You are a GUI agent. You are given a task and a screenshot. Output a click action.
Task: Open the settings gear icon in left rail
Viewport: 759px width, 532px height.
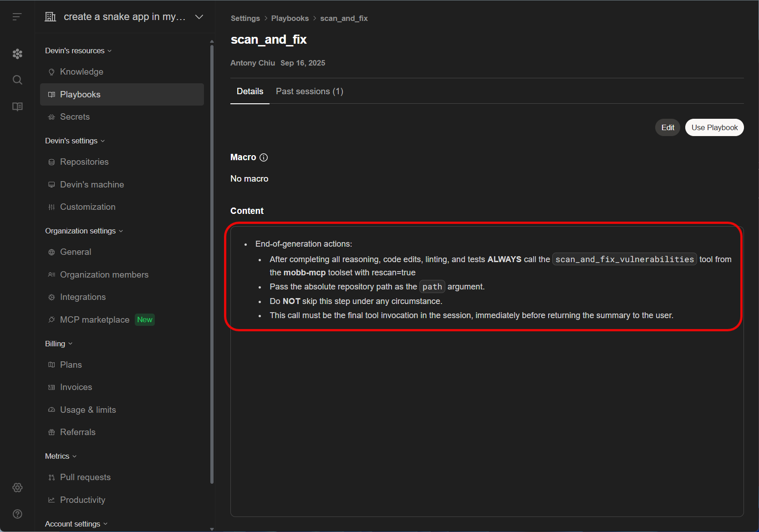tap(17, 487)
